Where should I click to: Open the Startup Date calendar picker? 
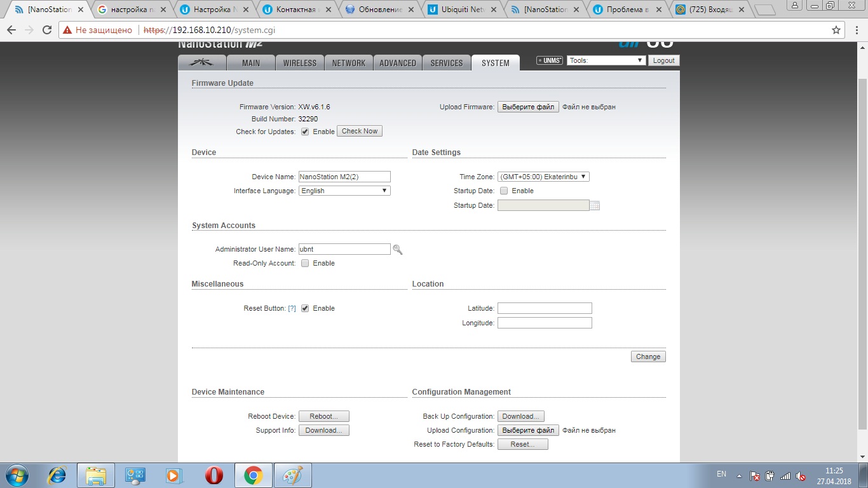click(595, 205)
